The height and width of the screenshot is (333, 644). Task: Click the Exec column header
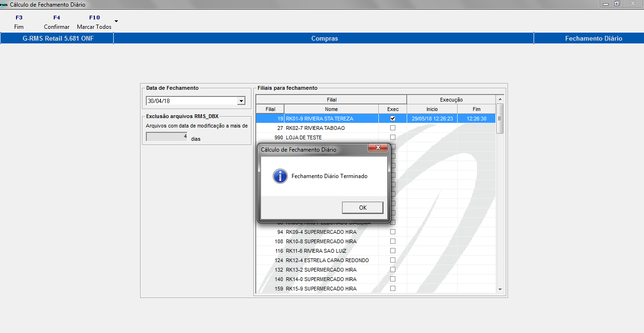pyautogui.click(x=393, y=109)
